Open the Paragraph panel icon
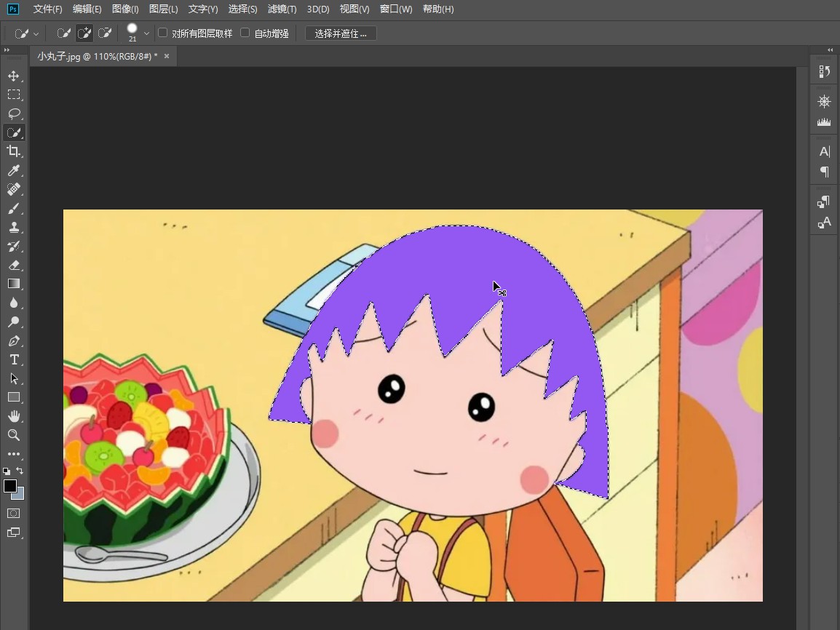Viewport: 840px width, 630px height. pos(824,172)
